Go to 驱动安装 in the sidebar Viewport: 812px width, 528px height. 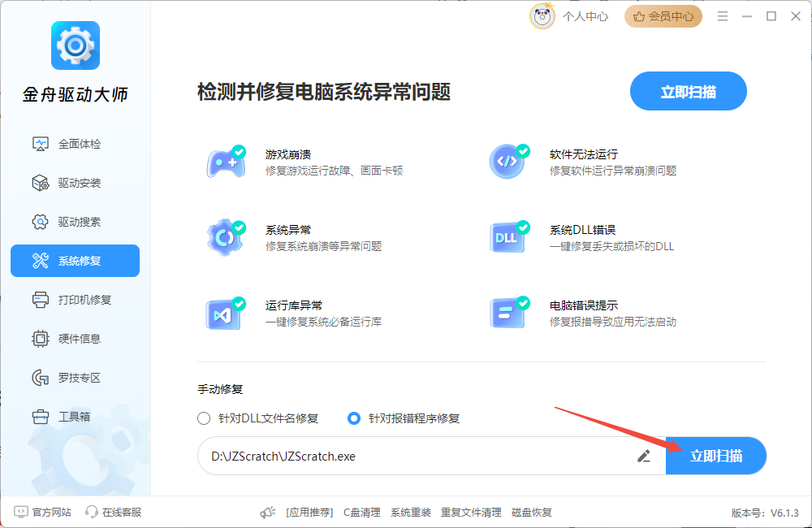coord(75,183)
